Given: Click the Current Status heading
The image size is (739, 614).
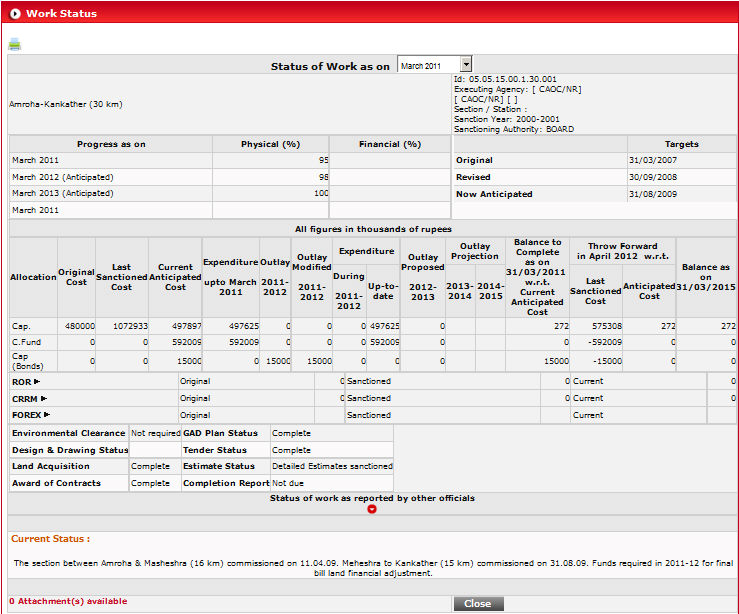Looking at the screenshot, I should click(x=50, y=539).
